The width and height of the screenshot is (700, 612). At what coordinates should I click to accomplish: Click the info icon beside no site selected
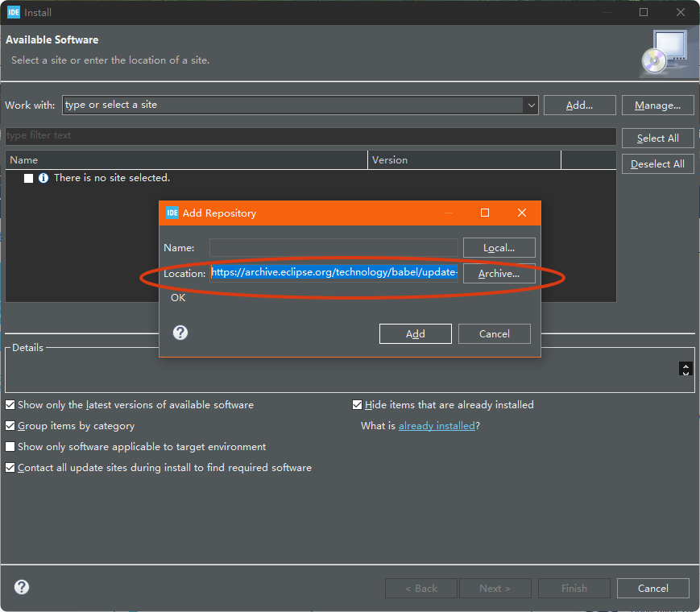(x=43, y=178)
